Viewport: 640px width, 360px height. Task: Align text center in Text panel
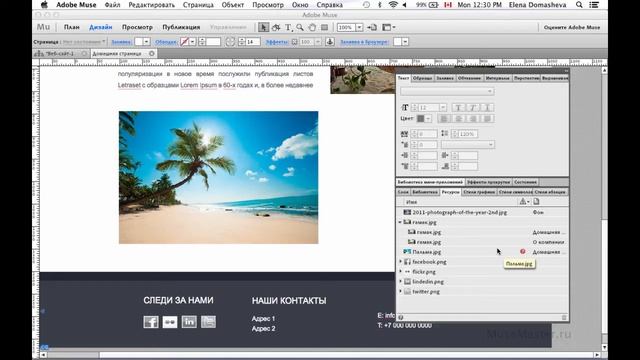click(x=458, y=119)
